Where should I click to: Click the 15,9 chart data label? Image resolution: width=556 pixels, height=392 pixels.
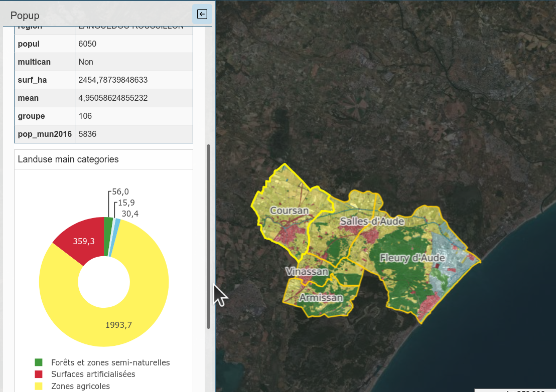pyautogui.click(x=126, y=203)
